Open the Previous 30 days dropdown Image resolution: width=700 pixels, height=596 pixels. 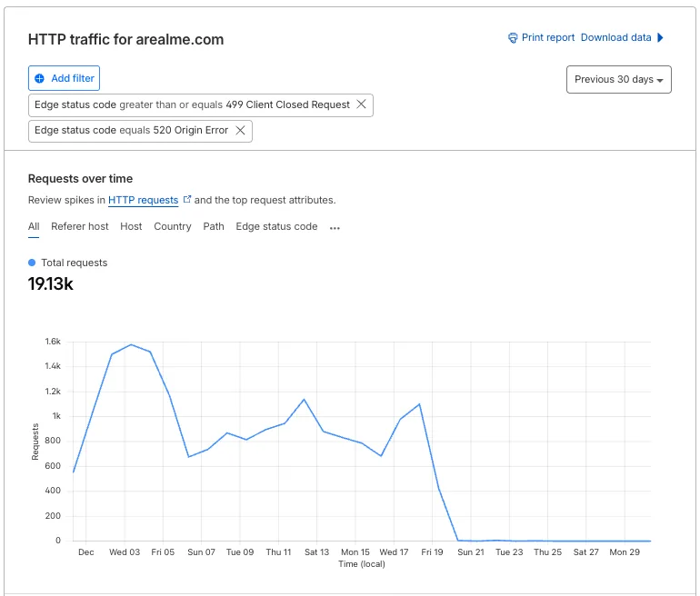pyautogui.click(x=619, y=79)
